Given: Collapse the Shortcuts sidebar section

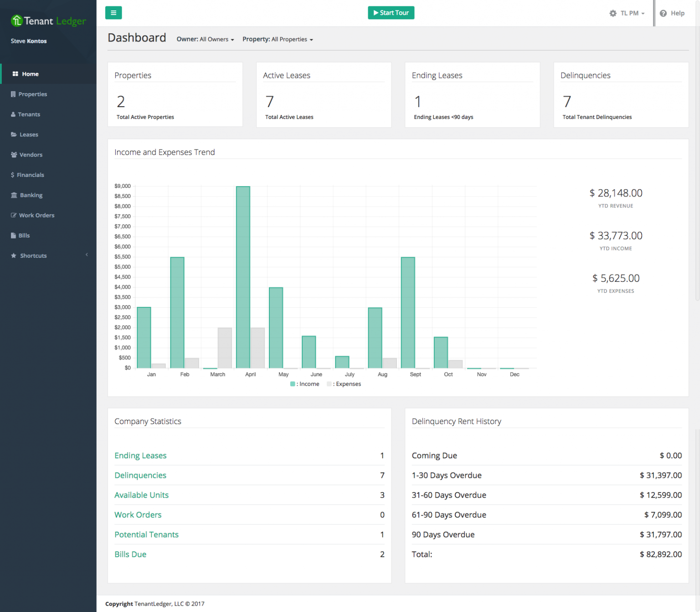Looking at the screenshot, I should (87, 255).
